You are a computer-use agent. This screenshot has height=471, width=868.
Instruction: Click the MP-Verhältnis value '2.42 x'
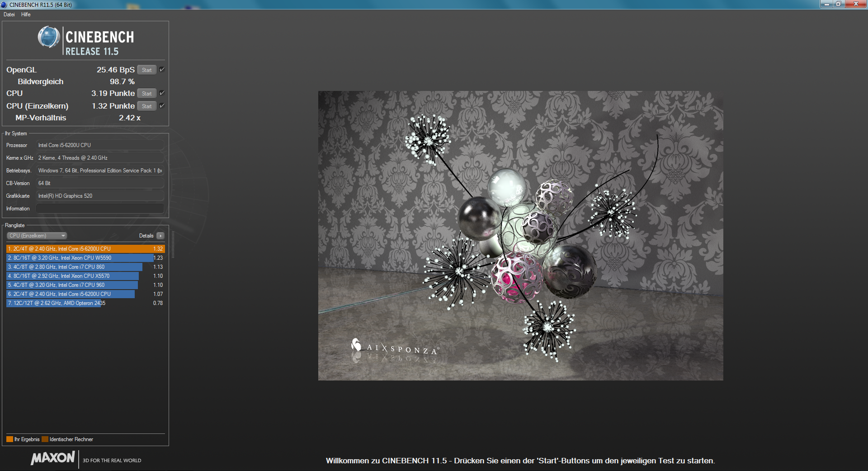(x=130, y=118)
